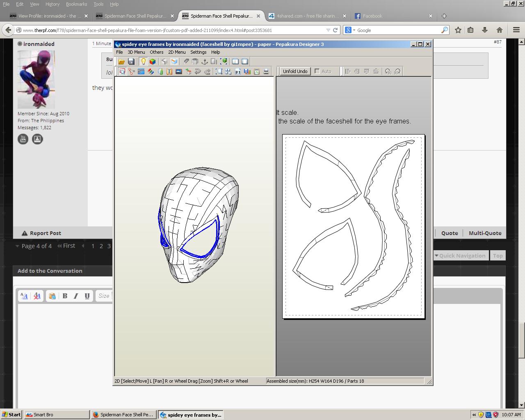Select the text T tool
The image size is (525, 420).
169,71
